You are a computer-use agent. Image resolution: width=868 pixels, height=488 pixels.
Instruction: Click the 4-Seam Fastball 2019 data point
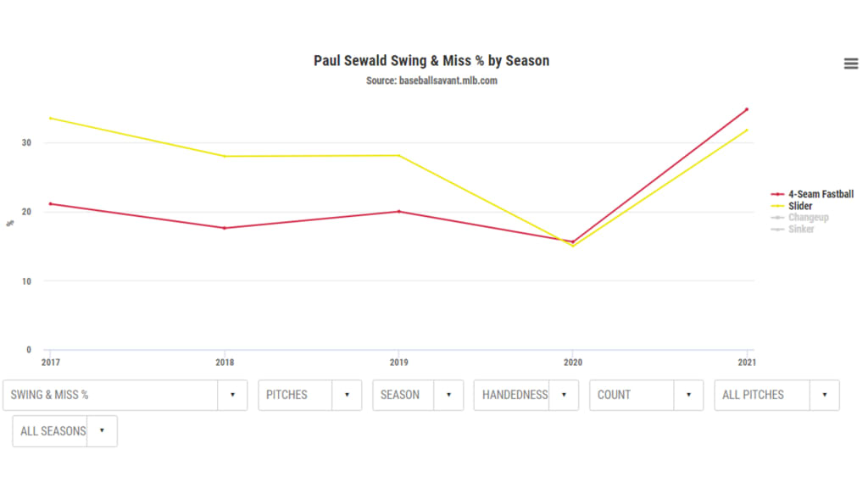click(x=399, y=211)
